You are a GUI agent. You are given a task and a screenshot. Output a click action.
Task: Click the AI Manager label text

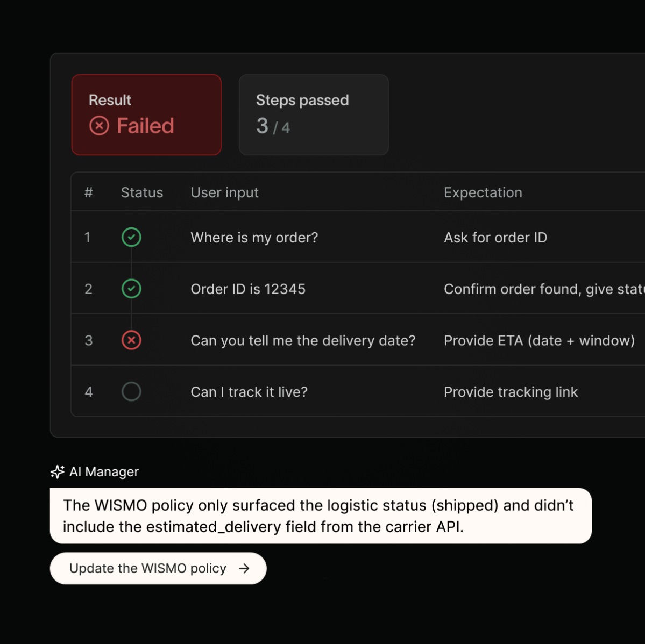pos(105,471)
